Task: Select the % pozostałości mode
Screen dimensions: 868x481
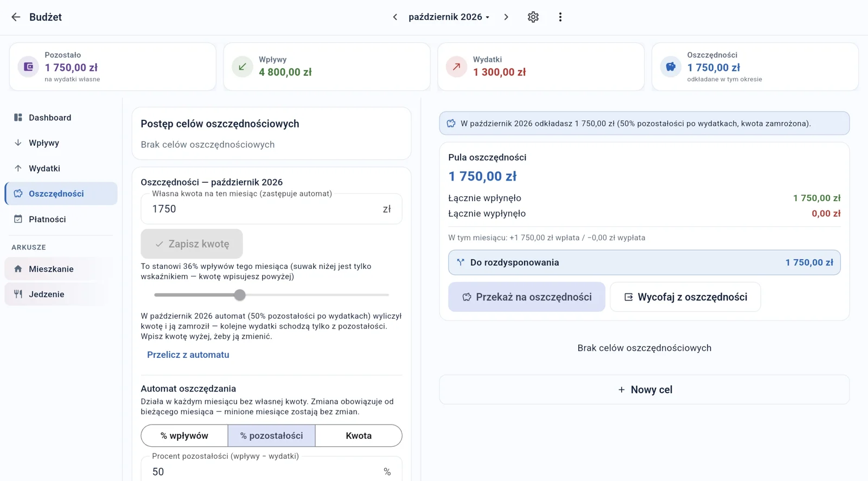Action: (x=271, y=435)
